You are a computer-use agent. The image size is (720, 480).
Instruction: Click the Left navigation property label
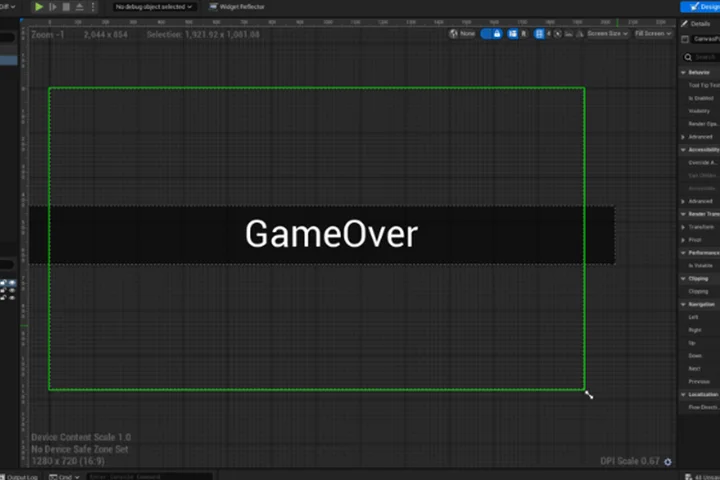tap(693, 317)
